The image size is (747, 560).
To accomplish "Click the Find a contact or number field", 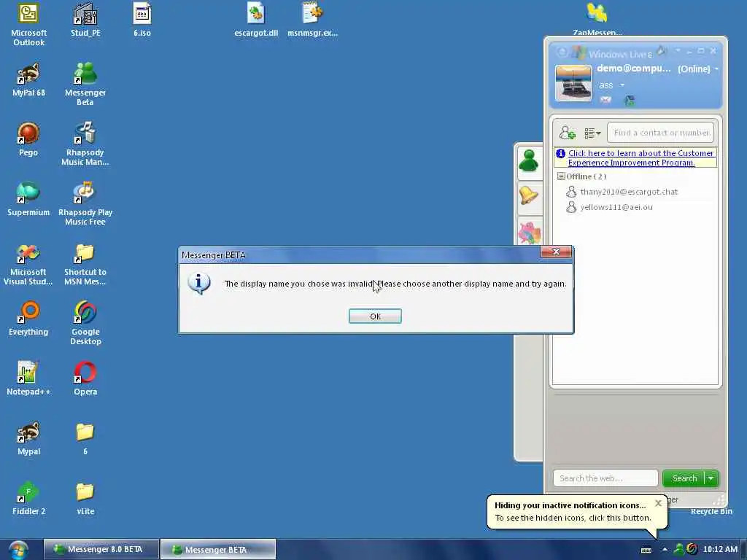I will tap(661, 133).
